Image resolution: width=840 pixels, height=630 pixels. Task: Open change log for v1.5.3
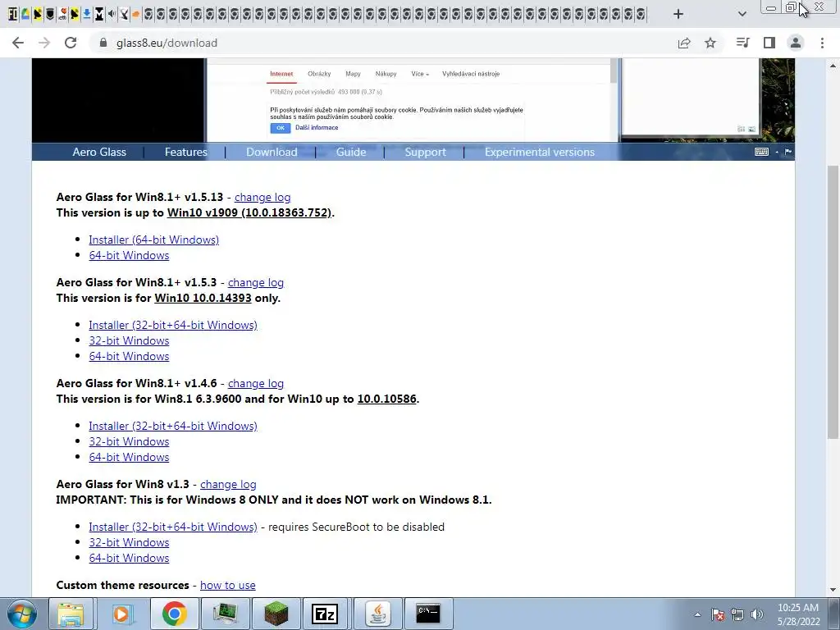click(x=256, y=282)
